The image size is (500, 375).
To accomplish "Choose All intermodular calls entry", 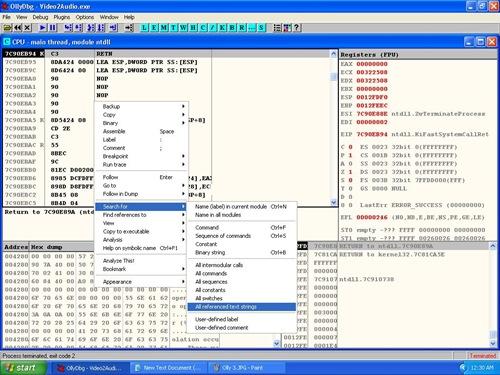I will 219,265.
